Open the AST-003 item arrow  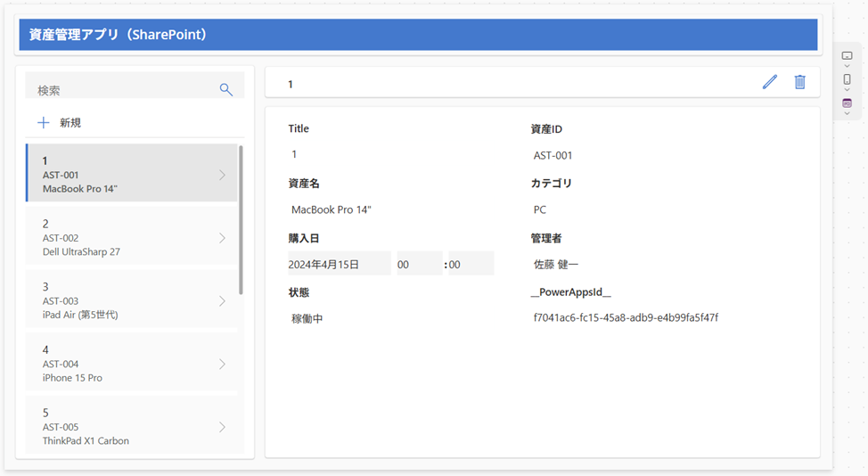tap(222, 301)
